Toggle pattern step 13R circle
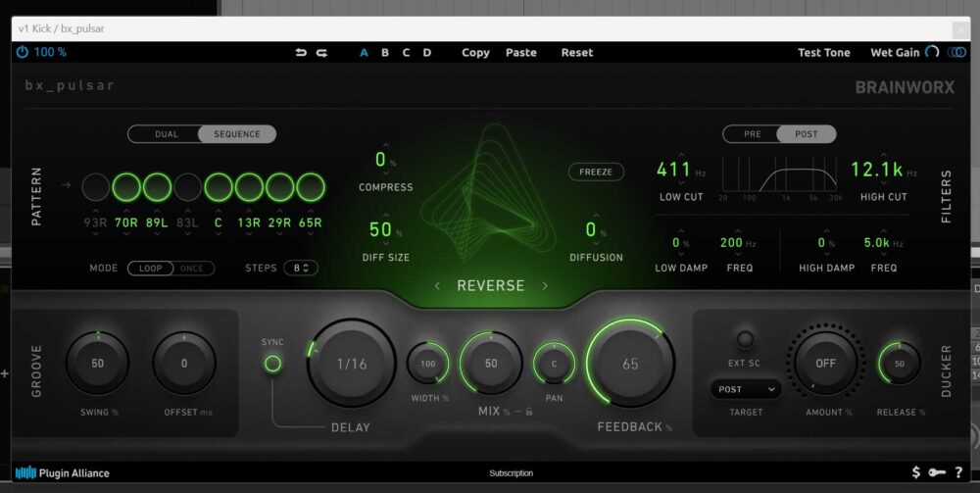The image size is (980, 493). point(249,187)
